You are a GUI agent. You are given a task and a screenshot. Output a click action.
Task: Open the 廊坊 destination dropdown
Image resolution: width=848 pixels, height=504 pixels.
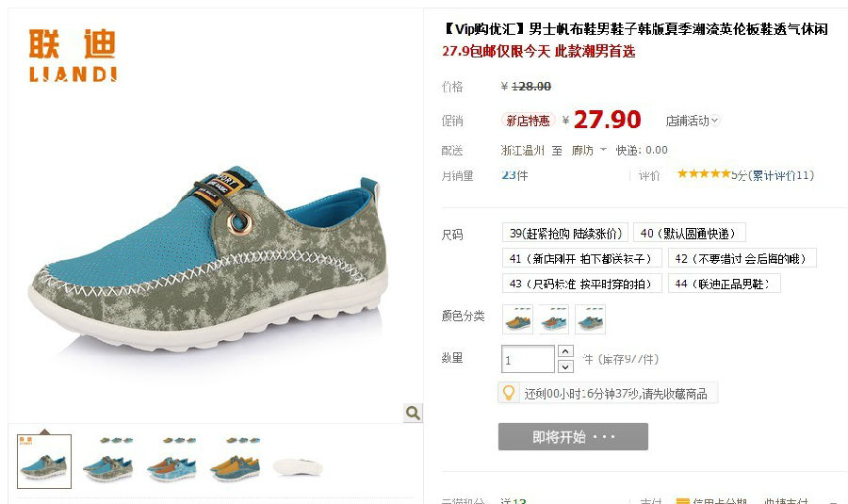[588, 151]
